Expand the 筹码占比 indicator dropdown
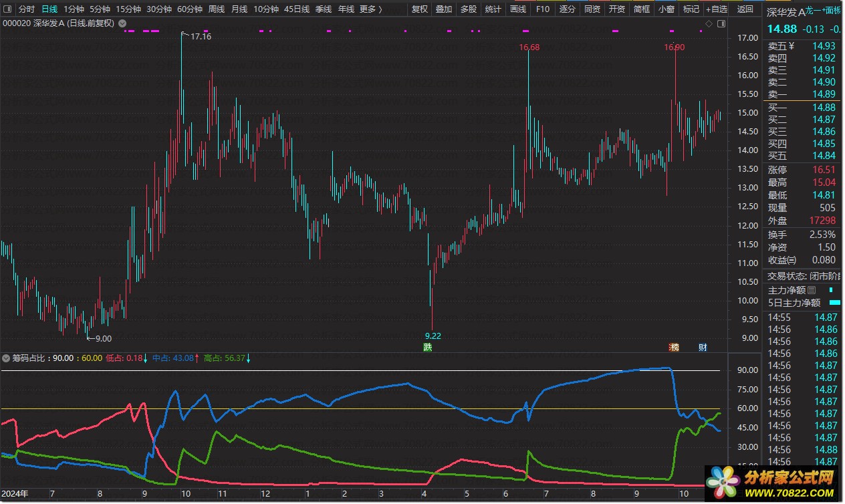Screen dimensions: 845x504 (6, 358)
